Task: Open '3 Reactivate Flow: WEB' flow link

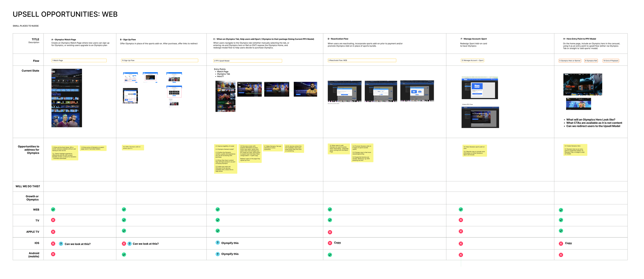Action: [362, 60]
